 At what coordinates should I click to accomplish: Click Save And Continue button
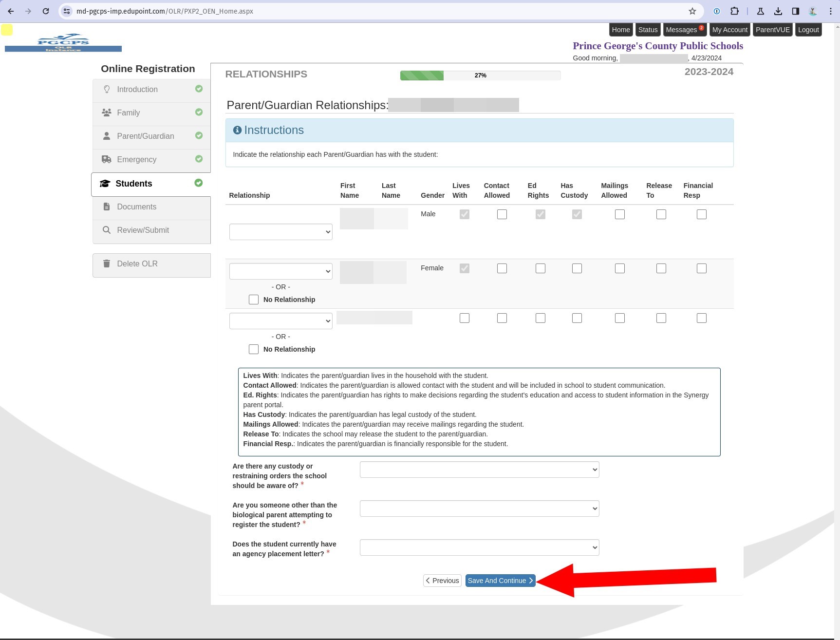tap(500, 581)
